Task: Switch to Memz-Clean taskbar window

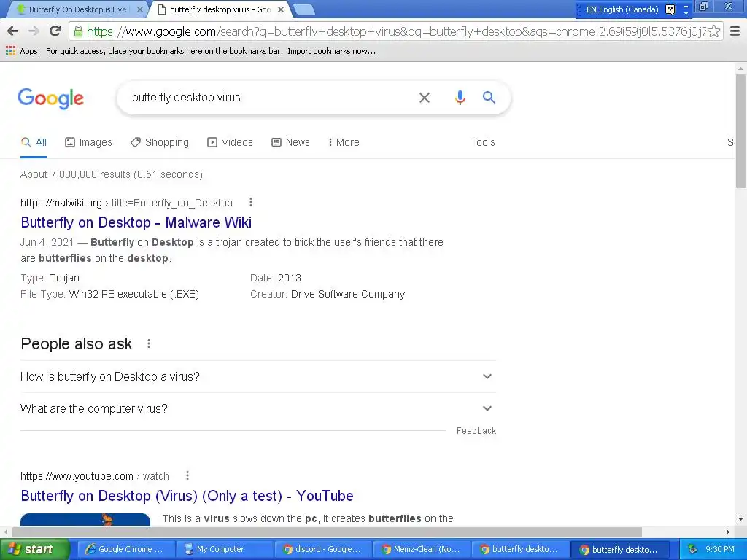Action: click(x=421, y=549)
